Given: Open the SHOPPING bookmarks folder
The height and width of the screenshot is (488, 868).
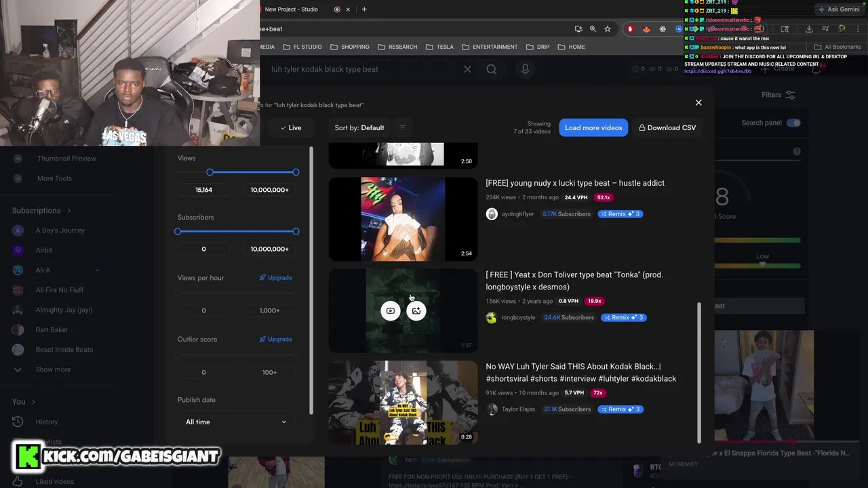Looking at the screenshot, I should tap(349, 47).
